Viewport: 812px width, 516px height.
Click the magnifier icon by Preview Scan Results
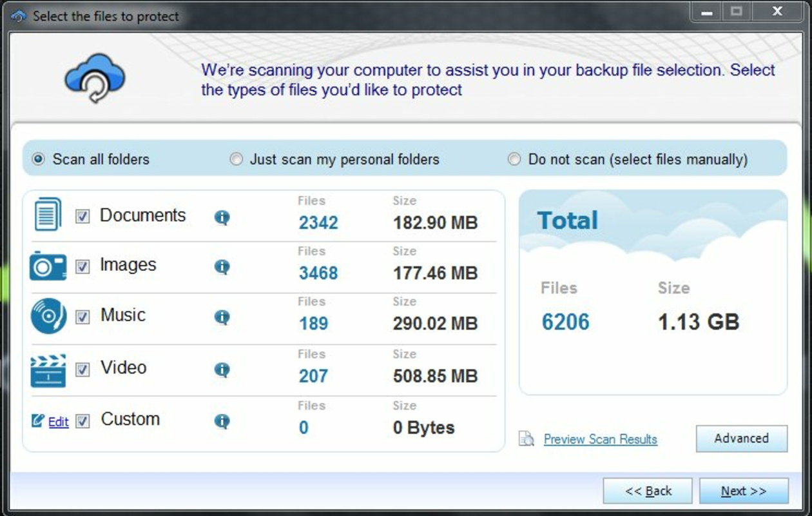tap(527, 439)
